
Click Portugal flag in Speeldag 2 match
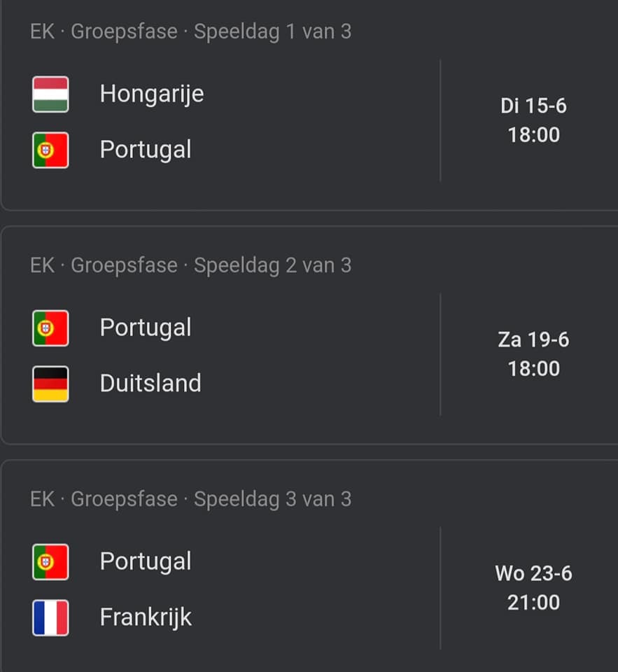coord(50,328)
